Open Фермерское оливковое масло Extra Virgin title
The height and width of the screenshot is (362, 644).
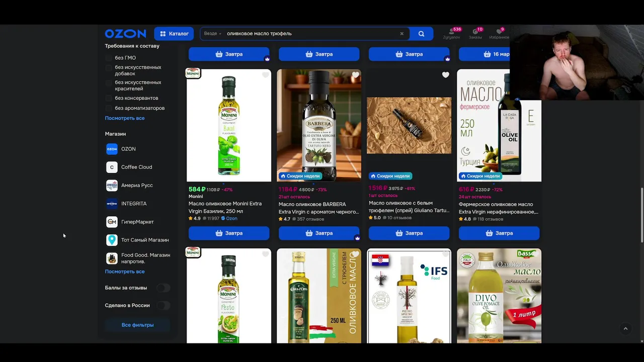pyautogui.click(x=499, y=208)
